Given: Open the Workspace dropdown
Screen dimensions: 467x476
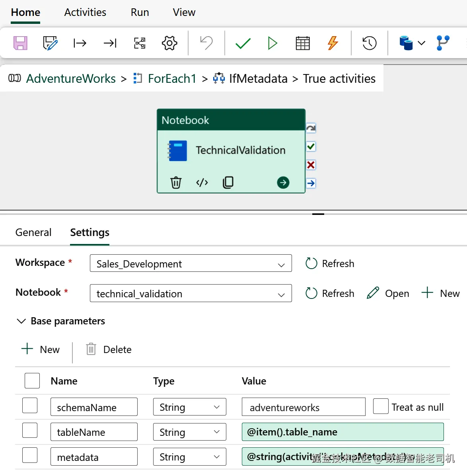Looking at the screenshot, I should coord(191,263).
